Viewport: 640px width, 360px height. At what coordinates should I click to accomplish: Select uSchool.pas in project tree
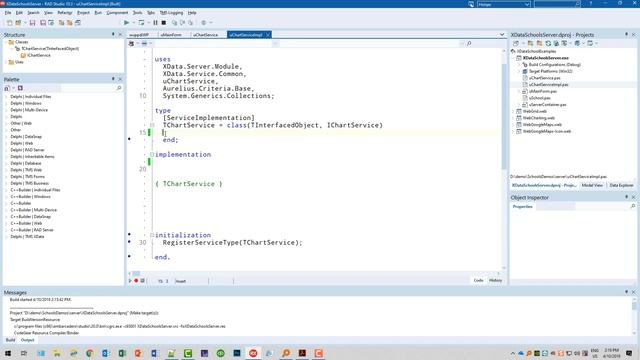(x=540, y=98)
